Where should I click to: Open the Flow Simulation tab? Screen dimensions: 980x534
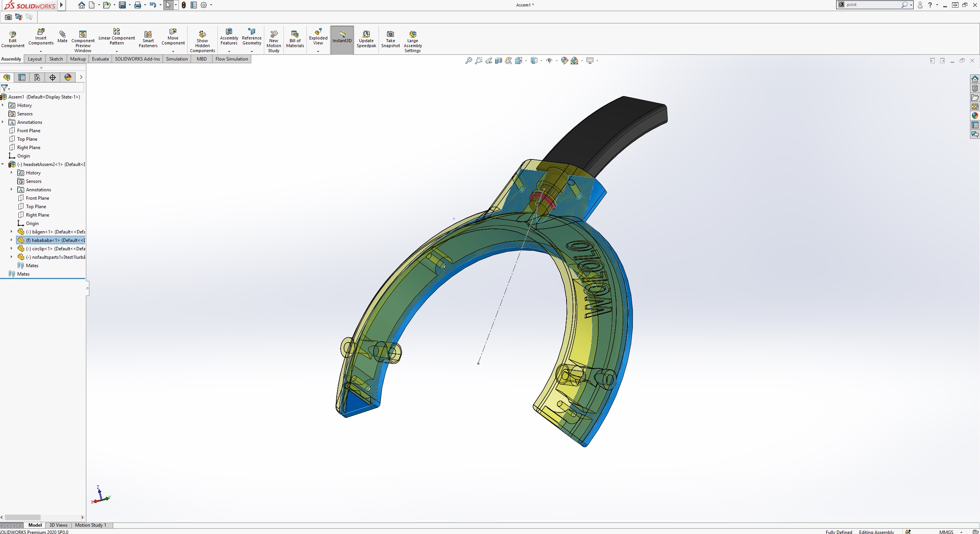(x=232, y=59)
